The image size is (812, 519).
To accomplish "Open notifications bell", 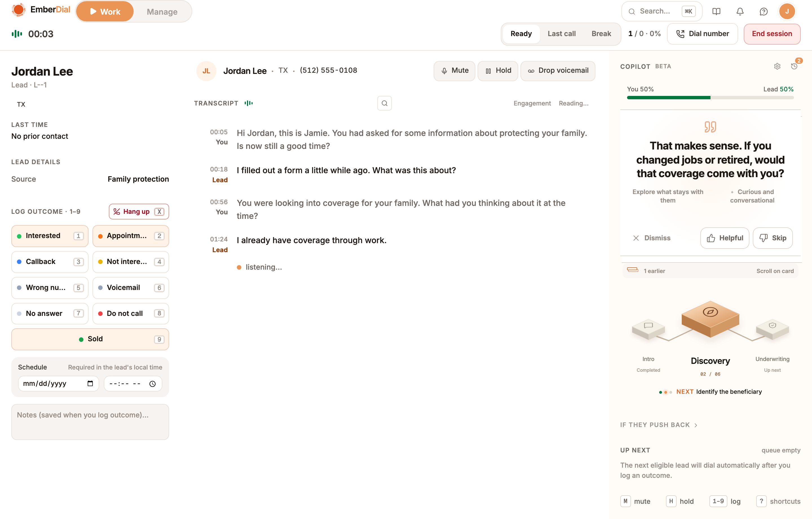I will click(x=740, y=12).
